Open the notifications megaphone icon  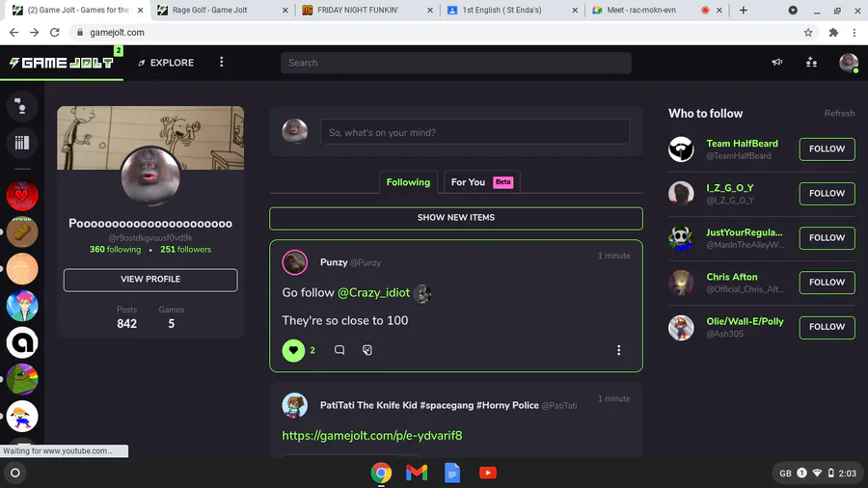click(x=777, y=63)
